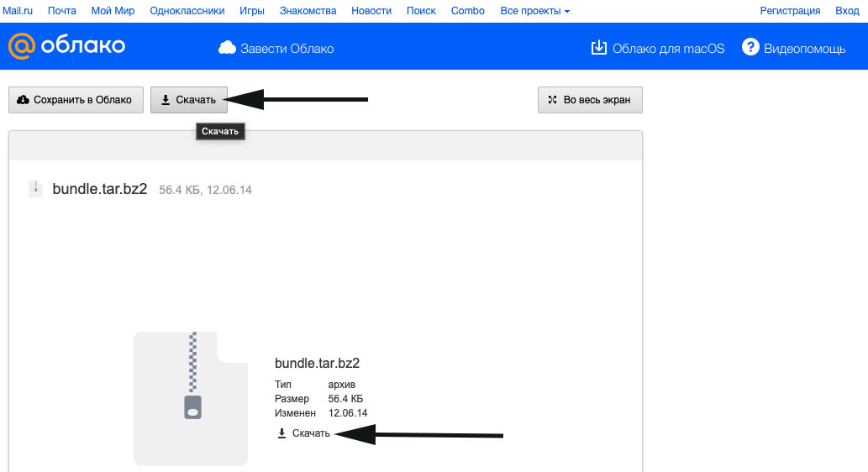Viewport: 868px width, 472px height.
Task: Open Мой Мир in top navigation
Action: (x=113, y=11)
